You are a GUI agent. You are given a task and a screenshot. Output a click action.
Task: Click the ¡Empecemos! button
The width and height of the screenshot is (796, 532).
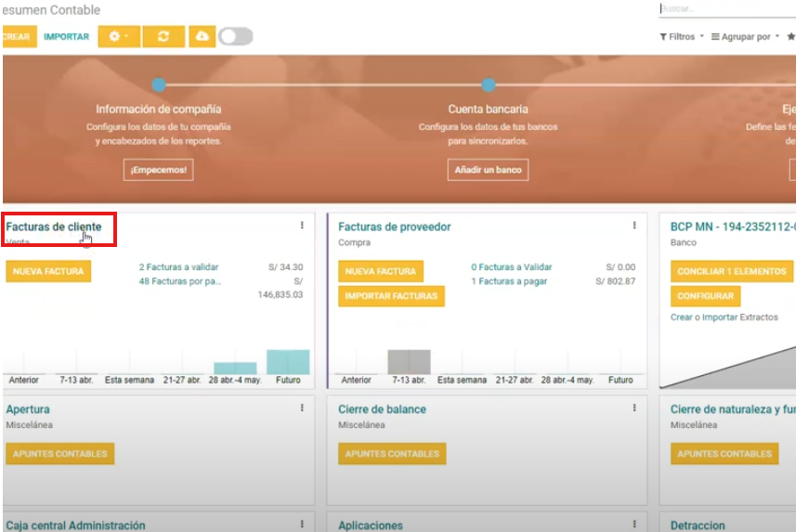pyautogui.click(x=159, y=170)
